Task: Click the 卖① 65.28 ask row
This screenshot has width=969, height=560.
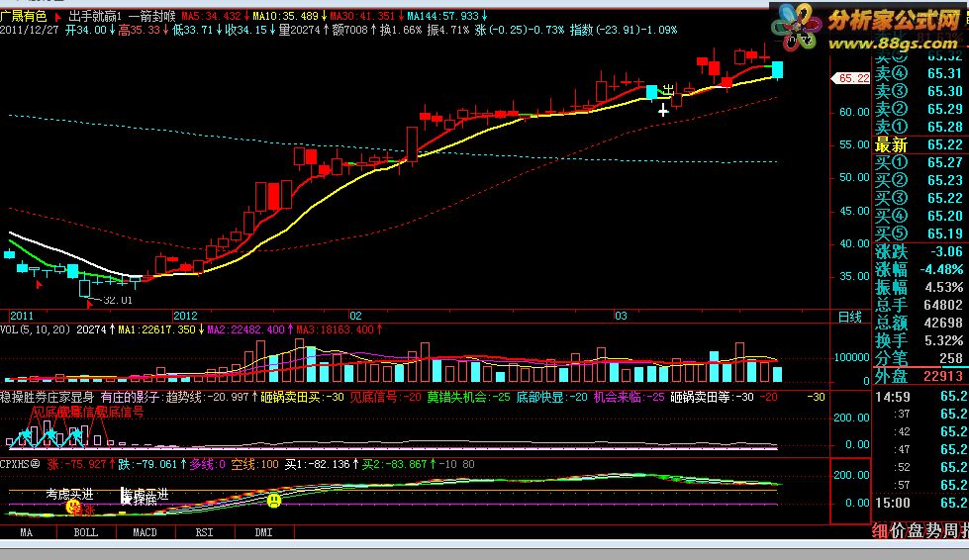Action: click(x=919, y=128)
